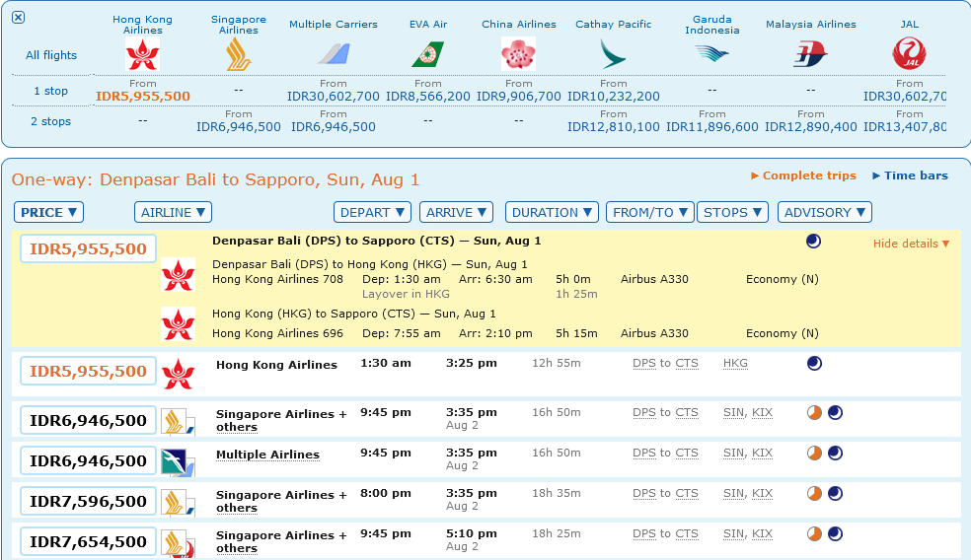The height and width of the screenshot is (560, 971).
Task: Click Singapore Airlines 2 stops fare IDR6,946,500
Action: pyautogui.click(x=239, y=127)
